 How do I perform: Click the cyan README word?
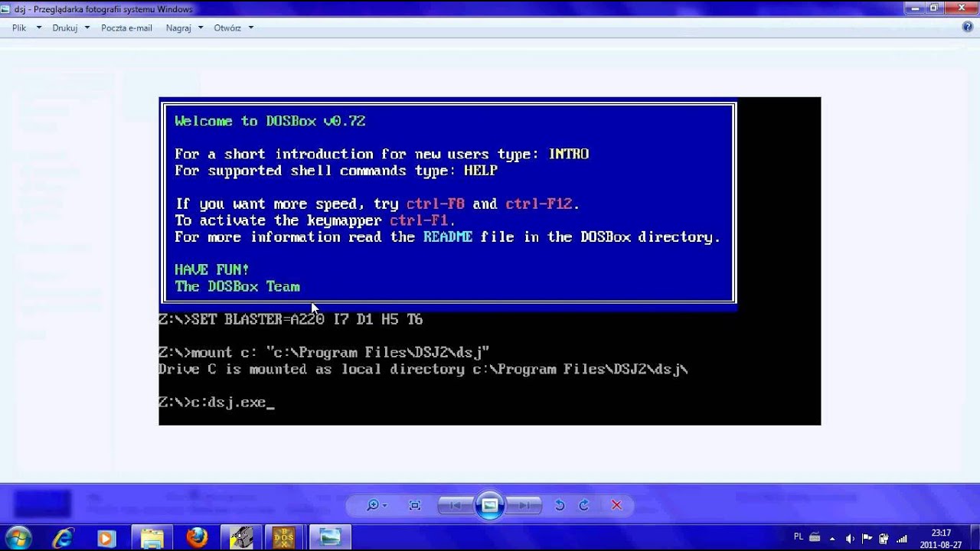pyautogui.click(x=448, y=237)
